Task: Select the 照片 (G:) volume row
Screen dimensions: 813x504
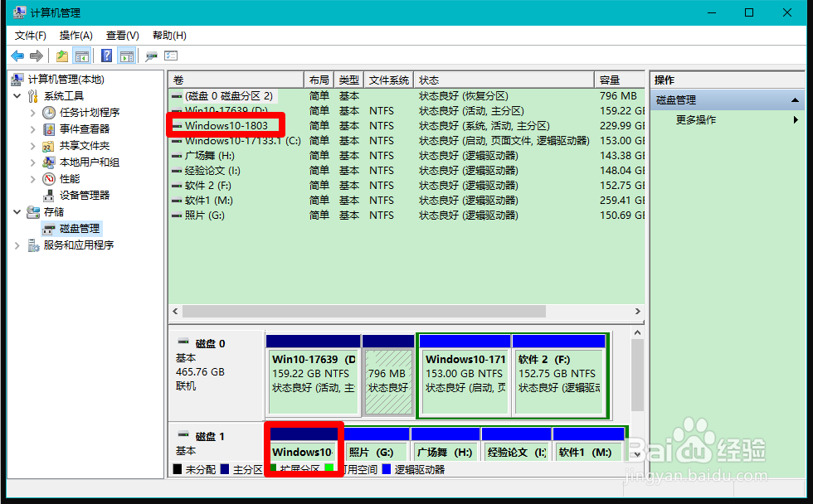Action: coord(406,216)
